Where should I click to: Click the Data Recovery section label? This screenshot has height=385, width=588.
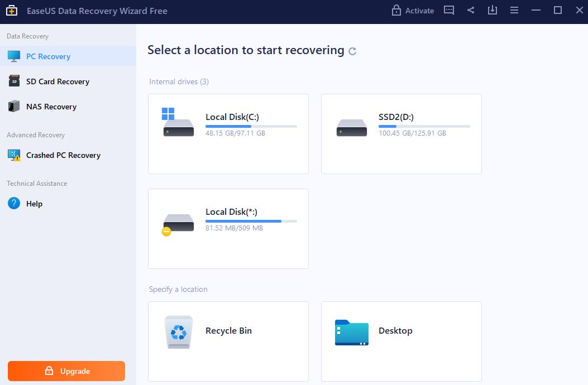27,36
